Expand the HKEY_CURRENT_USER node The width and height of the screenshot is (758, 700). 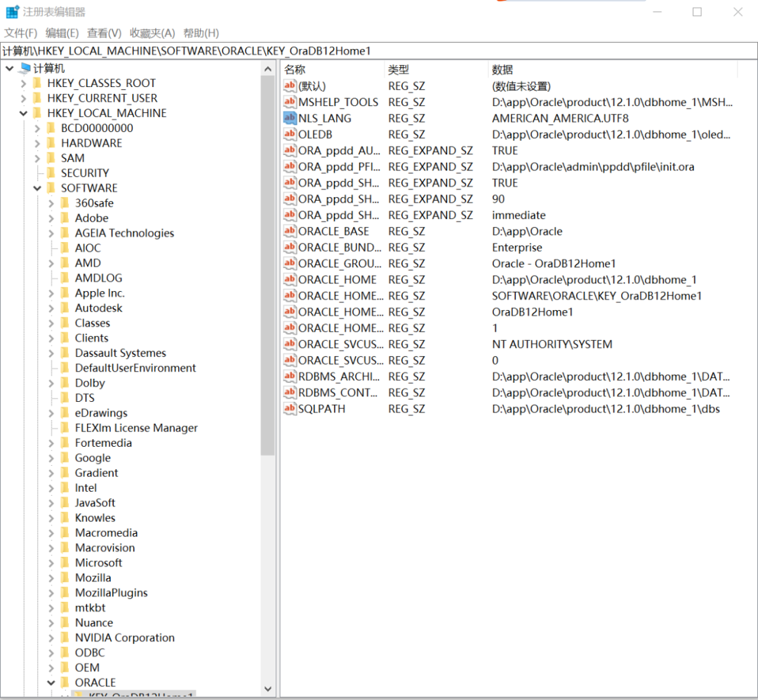pos(23,99)
